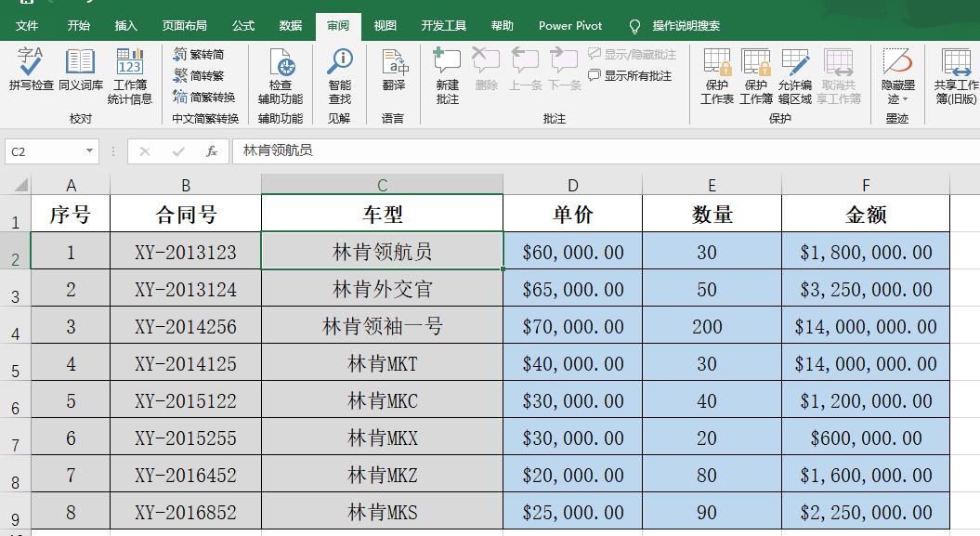Expand the Name Box dropdown showing C2
This screenshot has height=536, width=980.
pyautogui.click(x=89, y=150)
